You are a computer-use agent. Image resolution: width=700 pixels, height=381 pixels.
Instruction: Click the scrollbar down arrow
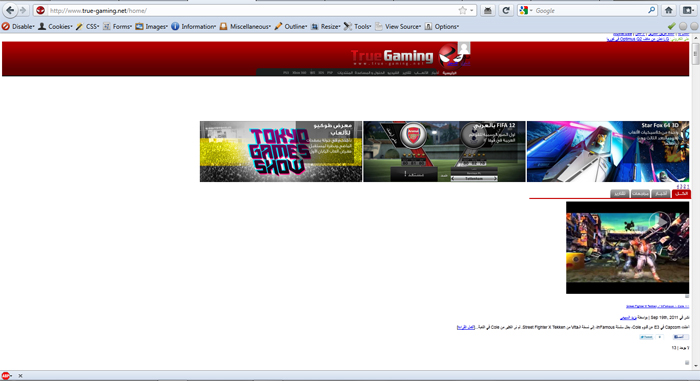click(695, 366)
